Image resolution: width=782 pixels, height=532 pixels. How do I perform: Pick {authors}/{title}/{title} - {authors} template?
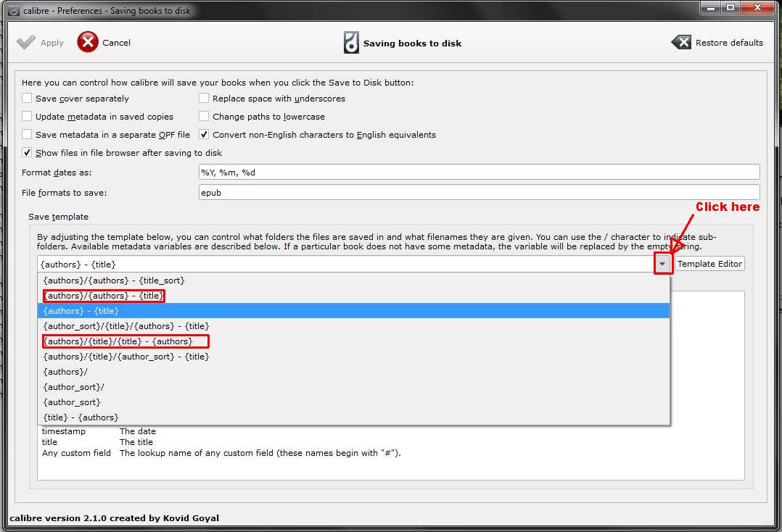[x=353, y=341]
